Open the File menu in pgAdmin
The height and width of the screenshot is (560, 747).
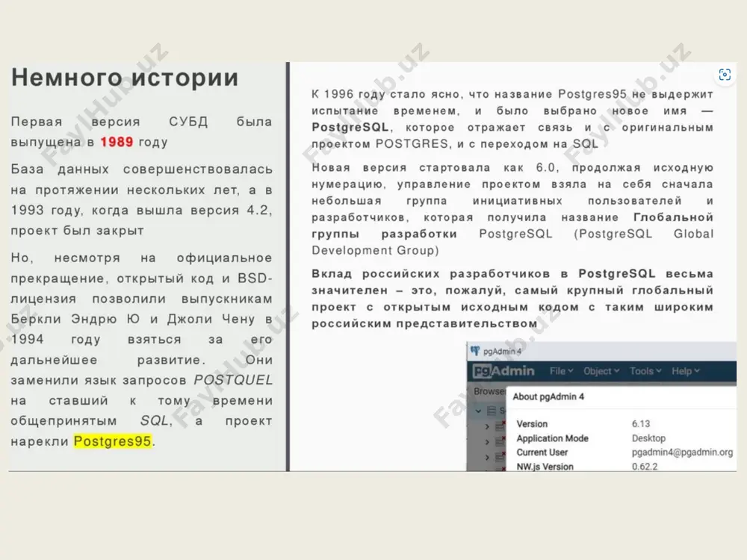click(x=561, y=371)
